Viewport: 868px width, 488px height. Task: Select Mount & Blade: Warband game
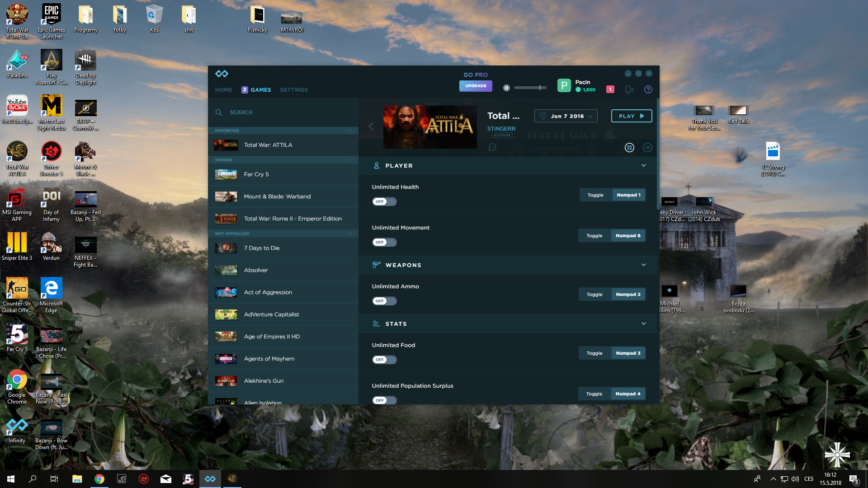pos(283,197)
